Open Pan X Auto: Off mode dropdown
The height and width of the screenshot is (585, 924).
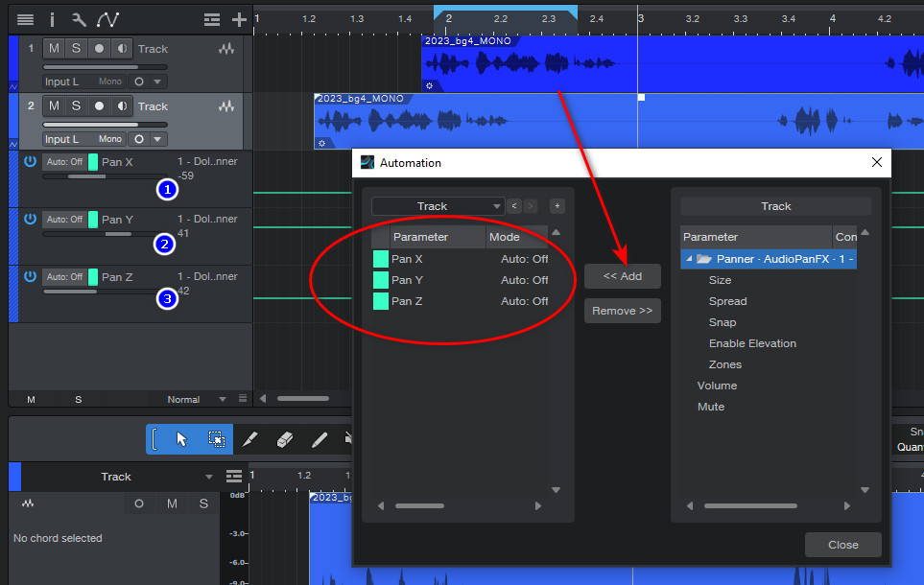tap(64, 161)
